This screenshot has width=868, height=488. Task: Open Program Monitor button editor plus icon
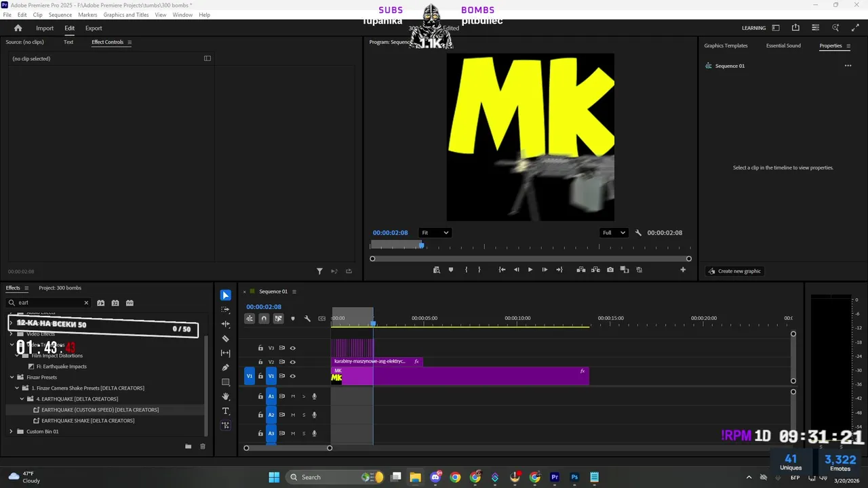(683, 270)
